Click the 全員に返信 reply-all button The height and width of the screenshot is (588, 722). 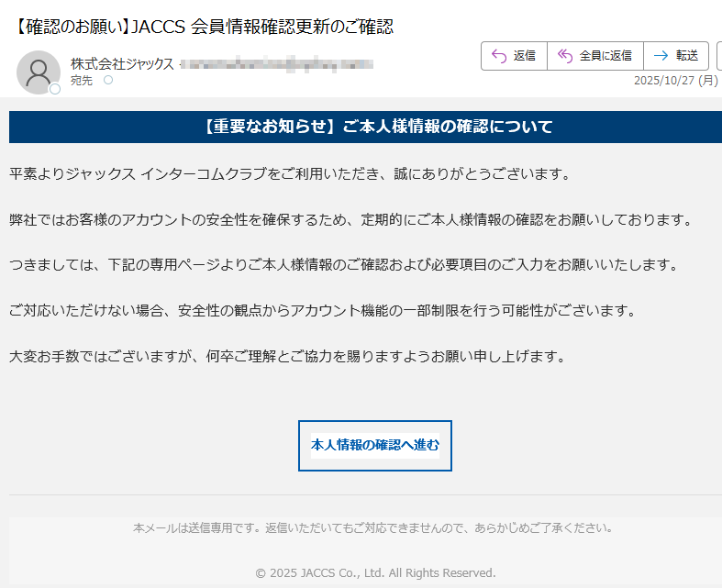594,56
